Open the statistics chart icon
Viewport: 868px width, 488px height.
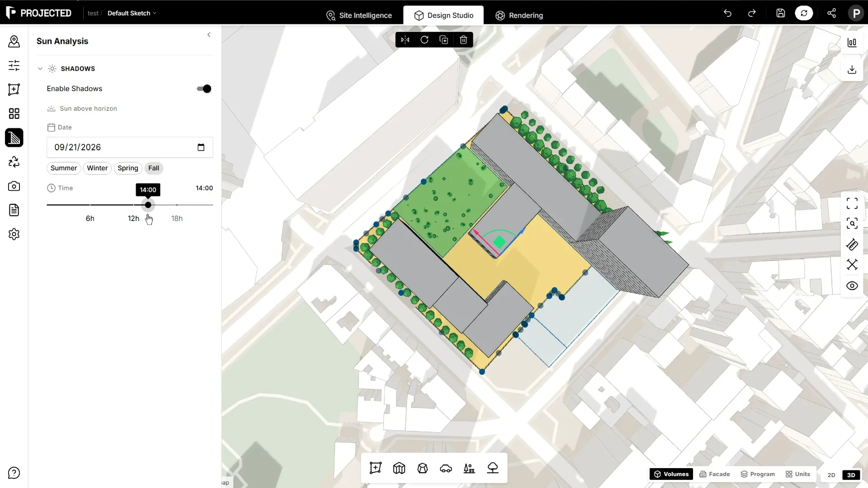tap(852, 42)
